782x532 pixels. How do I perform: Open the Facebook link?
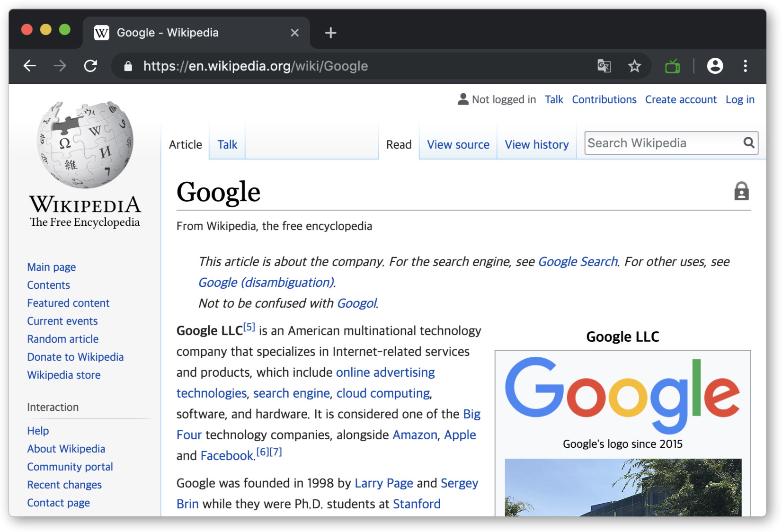click(x=227, y=456)
